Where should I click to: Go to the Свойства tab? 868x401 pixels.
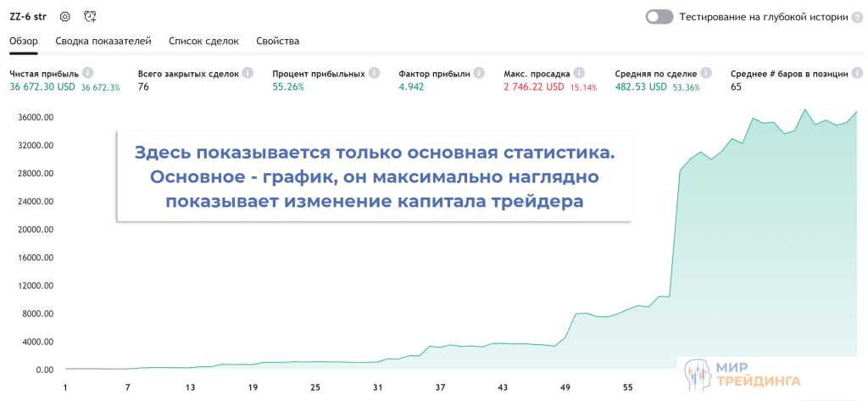tap(277, 41)
